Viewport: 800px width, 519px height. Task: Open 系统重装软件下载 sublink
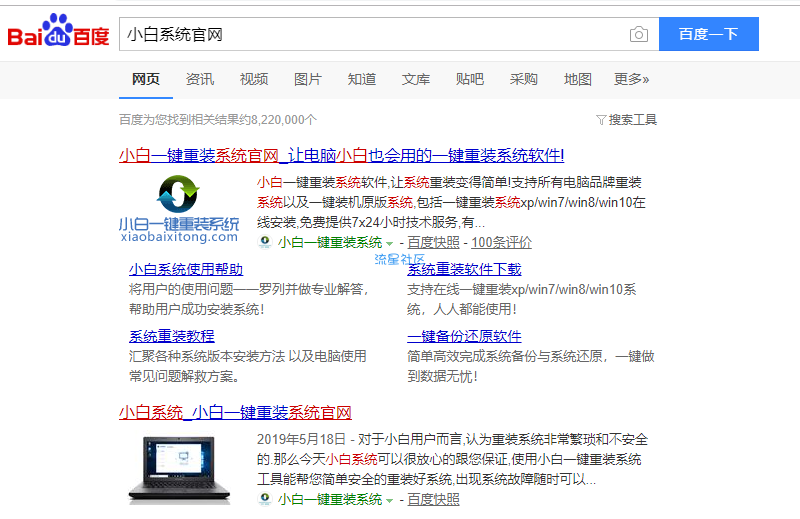[x=464, y=269]
